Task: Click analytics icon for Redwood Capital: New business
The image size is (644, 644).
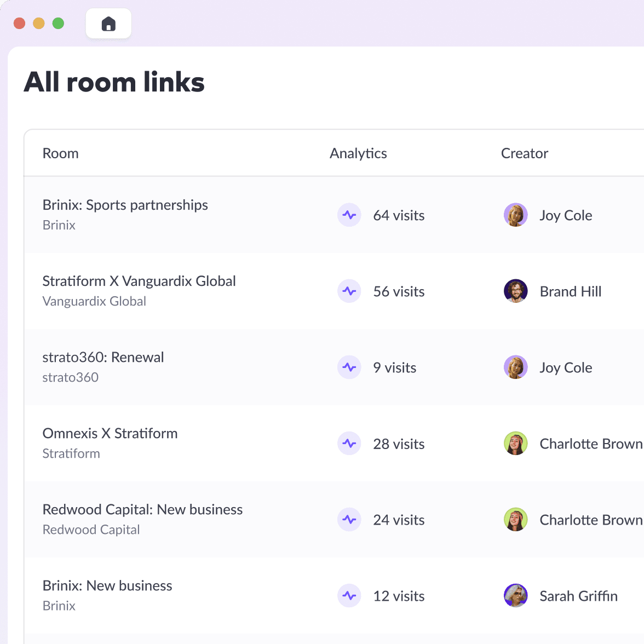Action: (x=349, y=520)
